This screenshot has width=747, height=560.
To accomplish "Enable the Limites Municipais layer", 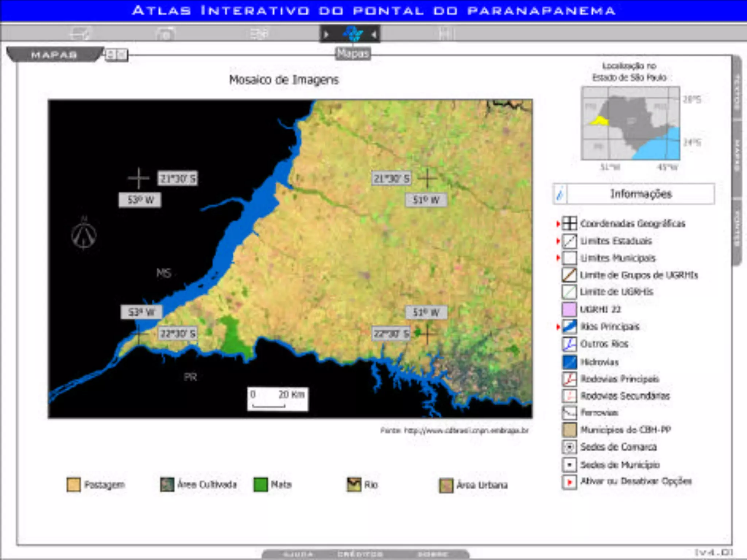I will pyautogui.click(x=569, y=258).
